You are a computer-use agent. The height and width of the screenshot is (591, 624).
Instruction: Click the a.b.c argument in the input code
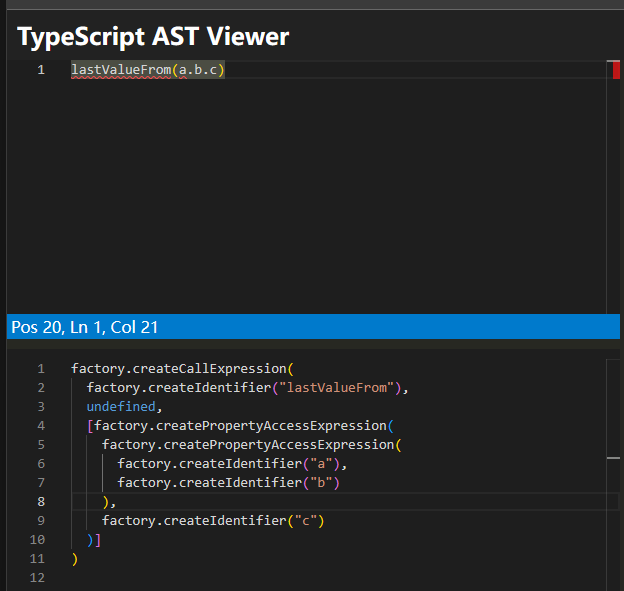pos(198,70)
